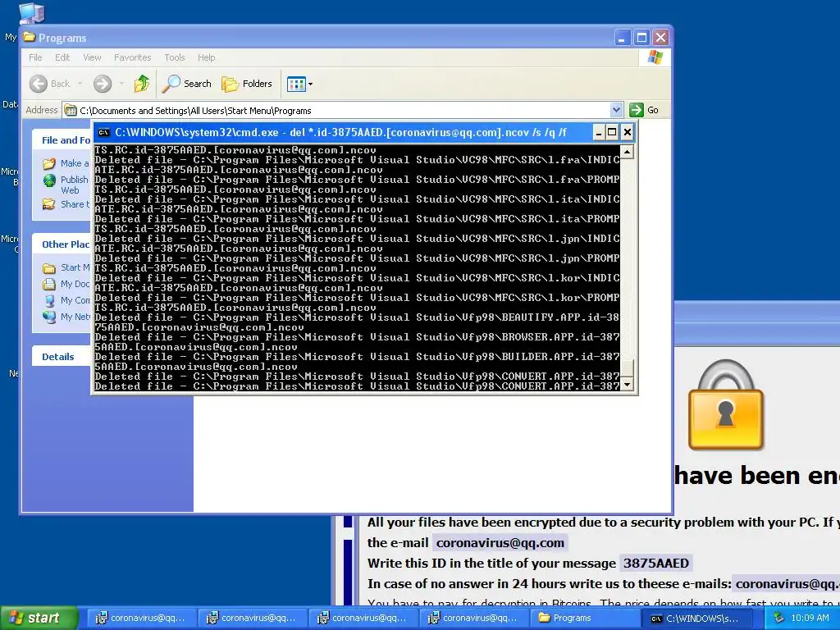Click the Back arrow in Programs window

click(x=39, y=84)
